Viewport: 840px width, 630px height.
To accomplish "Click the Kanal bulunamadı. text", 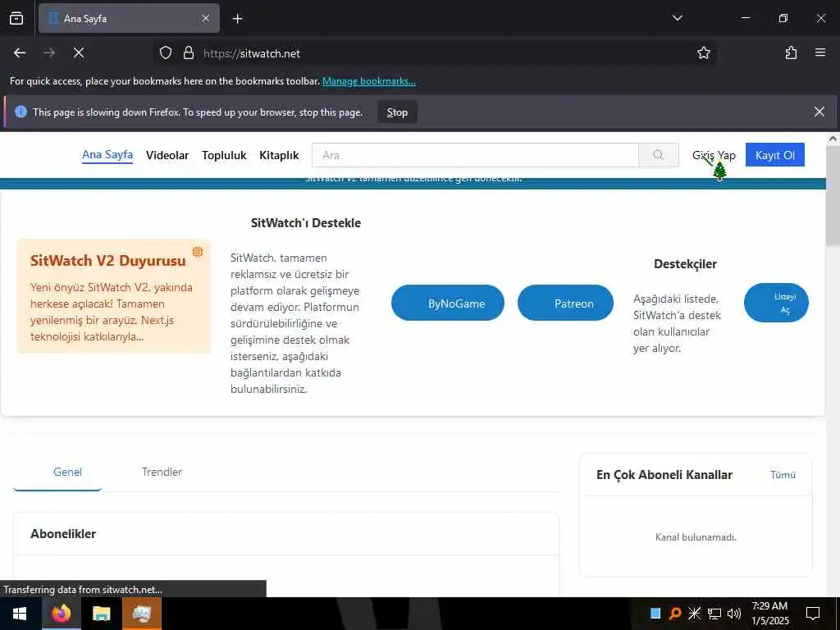I will click(696, 536).
